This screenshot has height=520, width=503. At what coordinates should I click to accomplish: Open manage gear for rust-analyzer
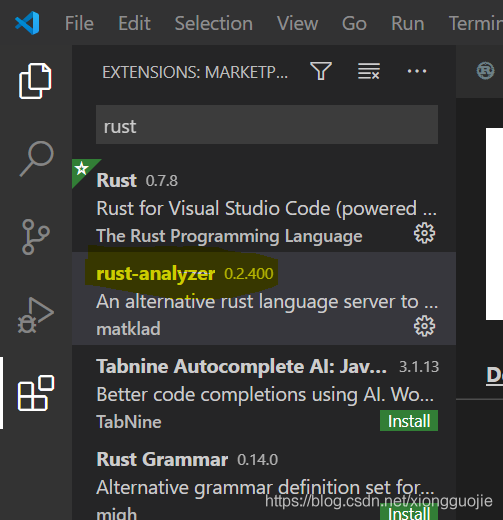pyautogui.click(x=424, y=326)
